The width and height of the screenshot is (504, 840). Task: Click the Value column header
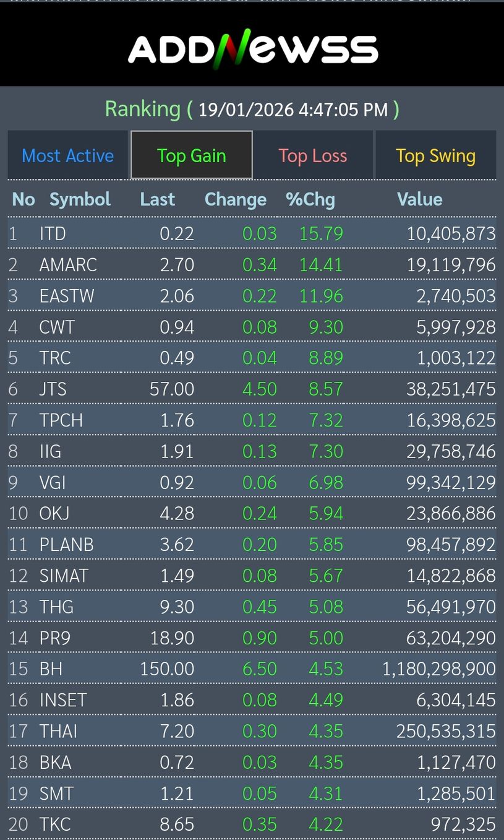419,199
